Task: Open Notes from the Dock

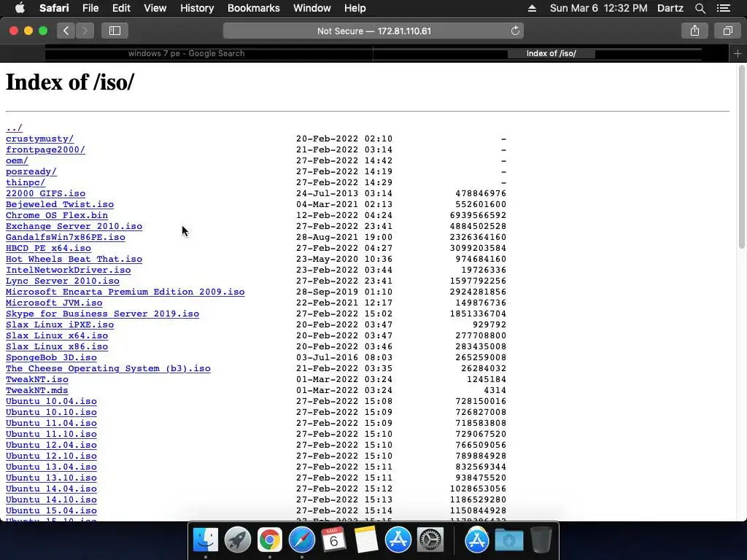Action: 366,540
